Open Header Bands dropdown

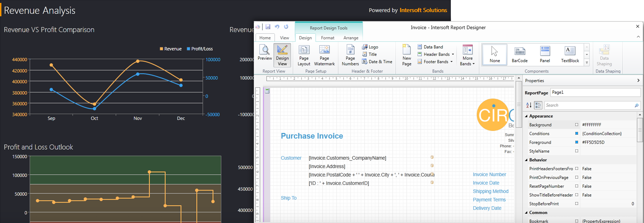pos(436,54)
